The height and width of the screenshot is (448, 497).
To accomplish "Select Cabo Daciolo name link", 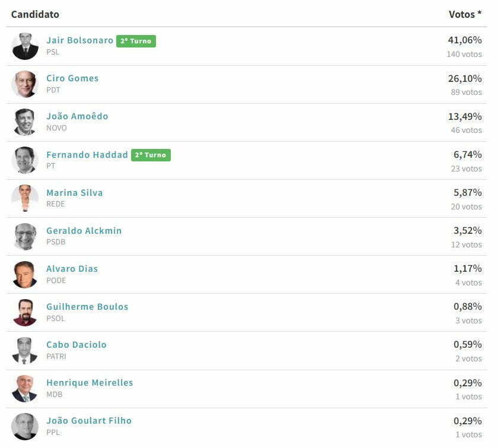I will (77, 345).
